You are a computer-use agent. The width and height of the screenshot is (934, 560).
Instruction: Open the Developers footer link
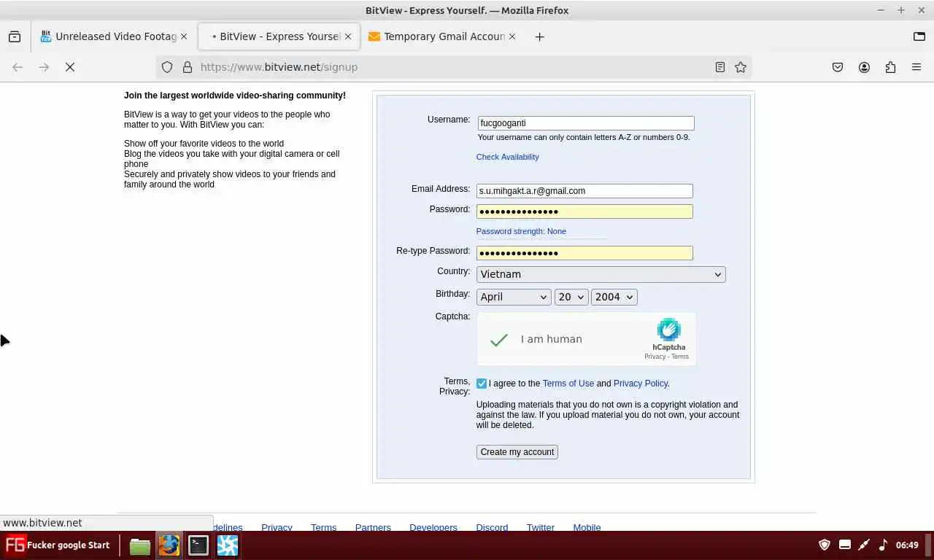[x=433, y=527]
